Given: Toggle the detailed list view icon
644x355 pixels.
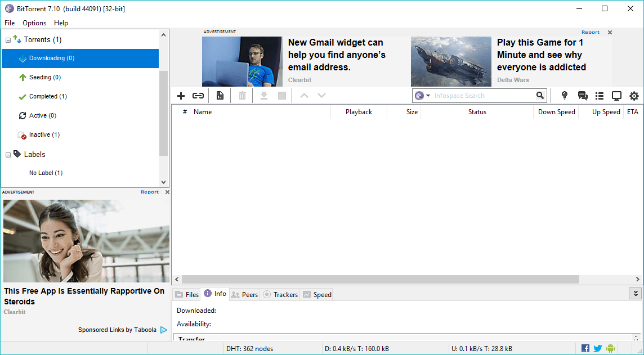Looking at the screenshot, I should point(600,96).
